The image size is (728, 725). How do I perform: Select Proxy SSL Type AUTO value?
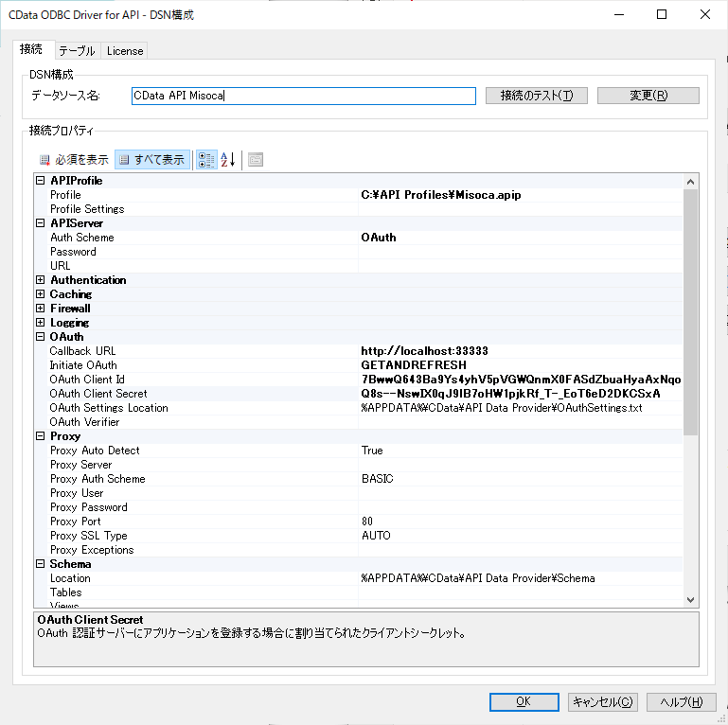376,536
